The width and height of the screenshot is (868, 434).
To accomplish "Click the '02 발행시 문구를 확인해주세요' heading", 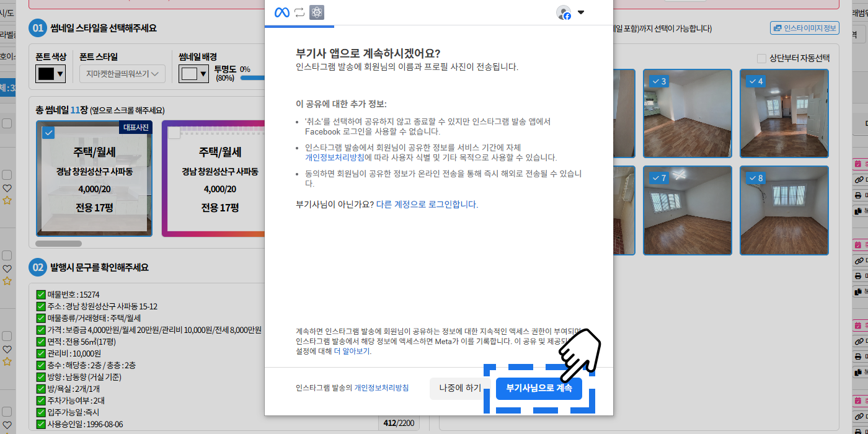I will tap(89, 267).
